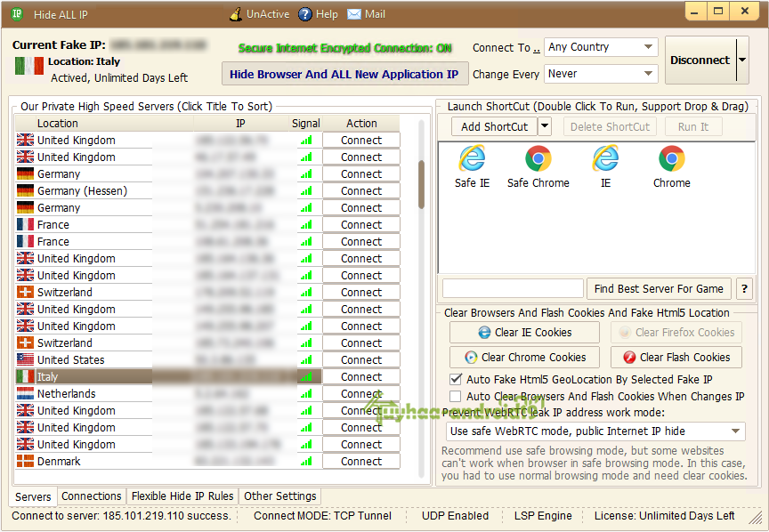This screenshot has height=532, width=769.
Task: Expand the Add ShortCut arrow menu
Action: pyautogui.click(x=545, y=126)
